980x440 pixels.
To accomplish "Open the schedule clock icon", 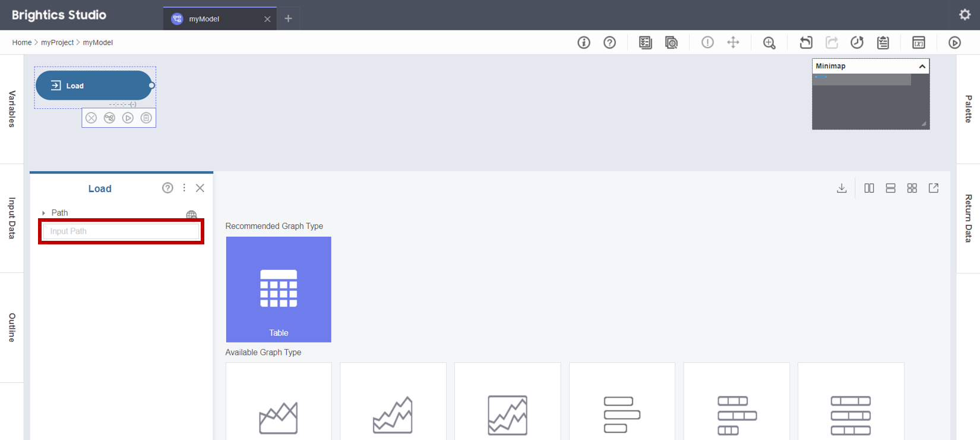I will click(x=857, y=42).
